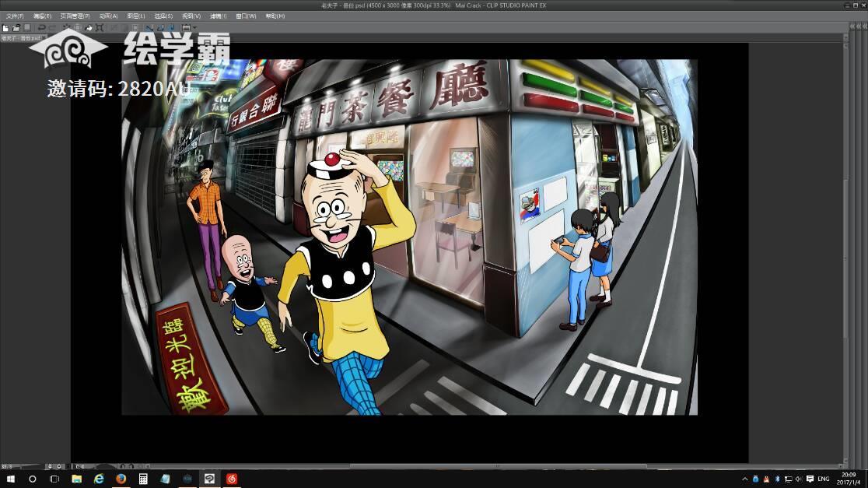Show hidden system tray icons
This screenshot has width=868, height=488.
point(744,479)
